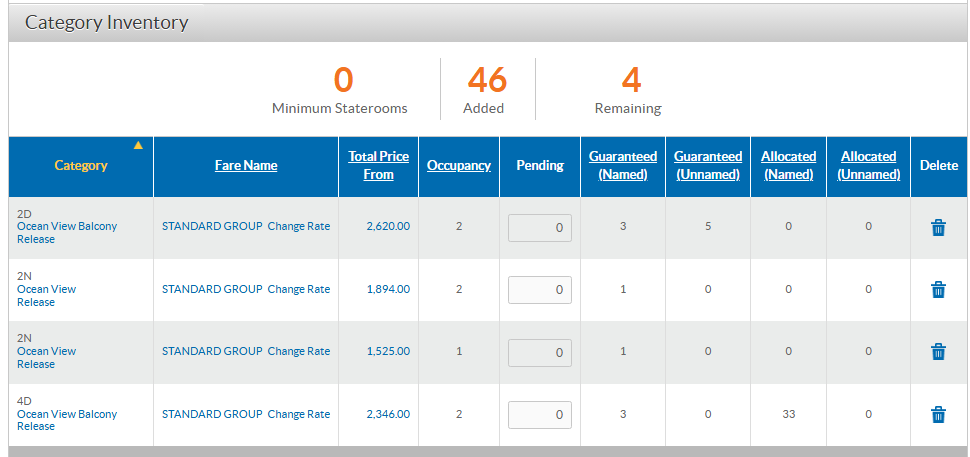This screenshot has height=457, width=970.
Task: Select the Allocated (Named) value 33
Action: coord(788,414)
